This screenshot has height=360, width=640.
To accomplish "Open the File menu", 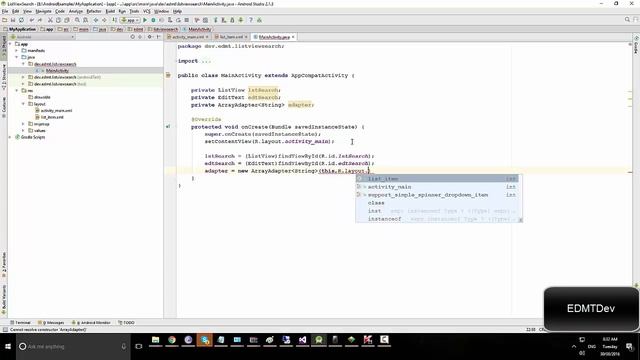I will tap(5, 11).
